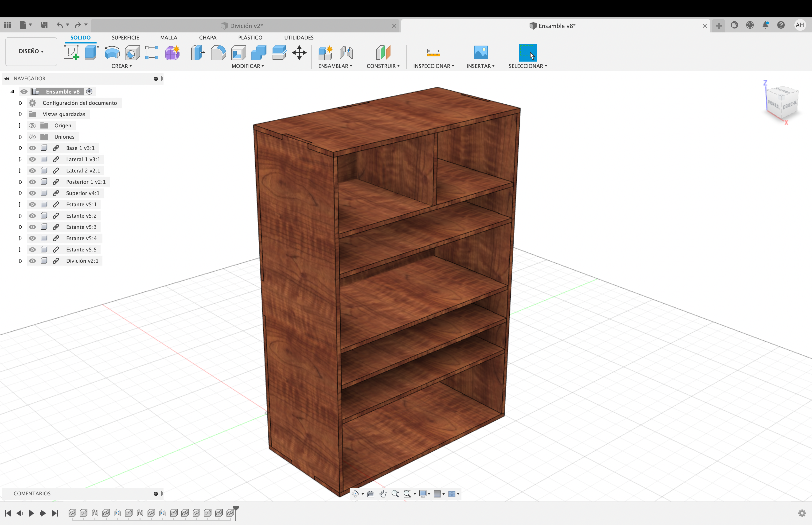Switch to the UTILIDADES tab
812x525 pixels.
(x=299, y=38)
